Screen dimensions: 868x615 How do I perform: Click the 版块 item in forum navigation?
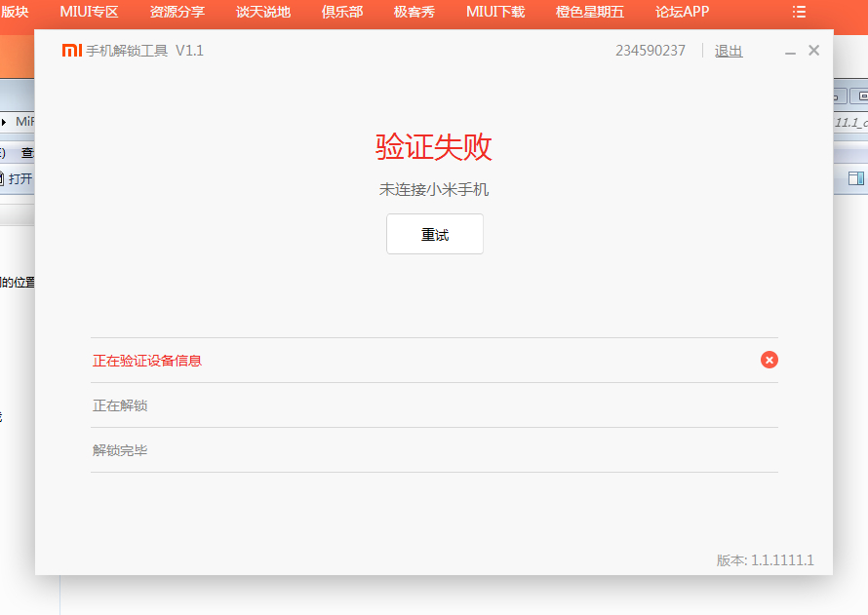15,12
